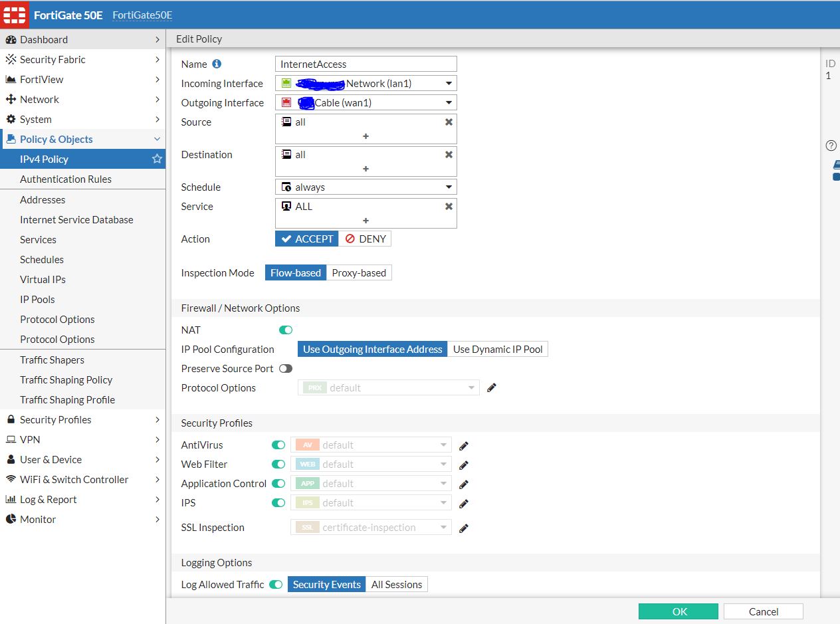Open the Web Filter profile dropdown

pos(371,464)
